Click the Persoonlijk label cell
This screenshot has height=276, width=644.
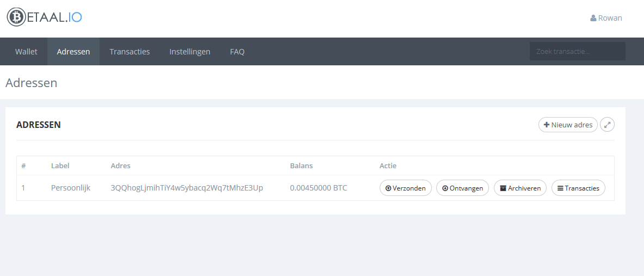click(71, 188)
